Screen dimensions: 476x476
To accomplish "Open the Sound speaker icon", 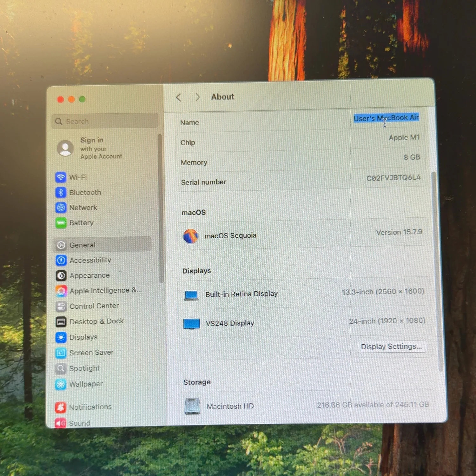I will tap(60, 423).
